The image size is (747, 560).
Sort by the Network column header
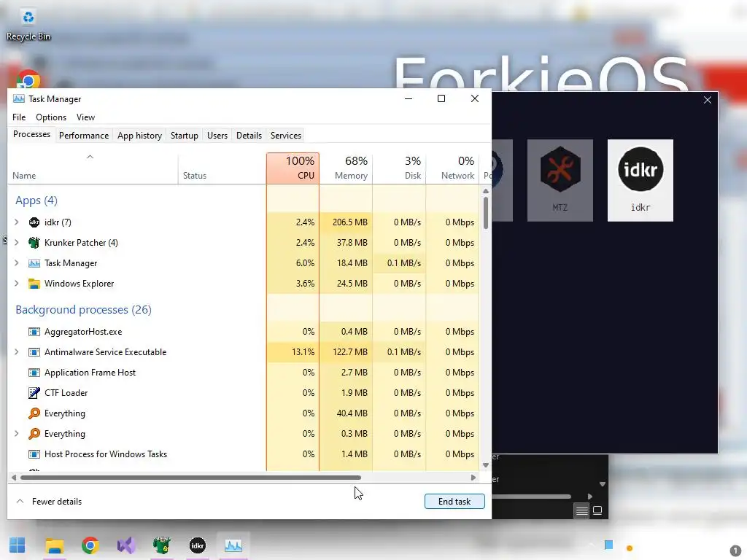[452, 168]
